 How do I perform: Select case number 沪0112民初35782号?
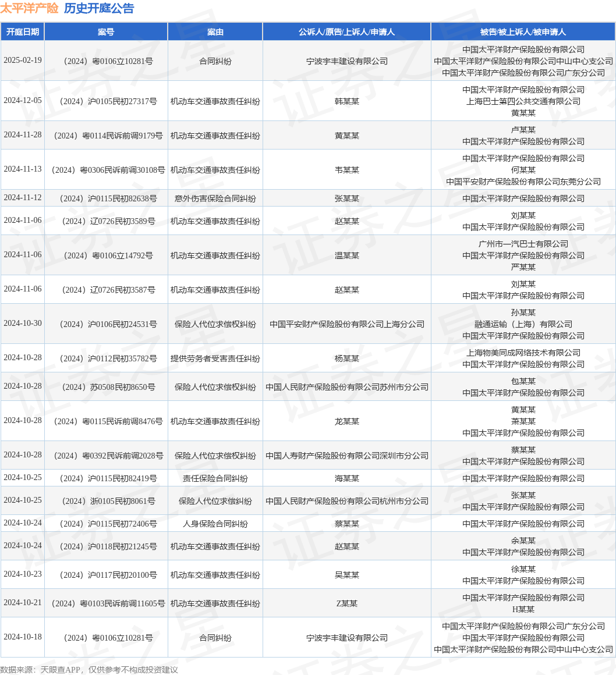click(122, 358)
